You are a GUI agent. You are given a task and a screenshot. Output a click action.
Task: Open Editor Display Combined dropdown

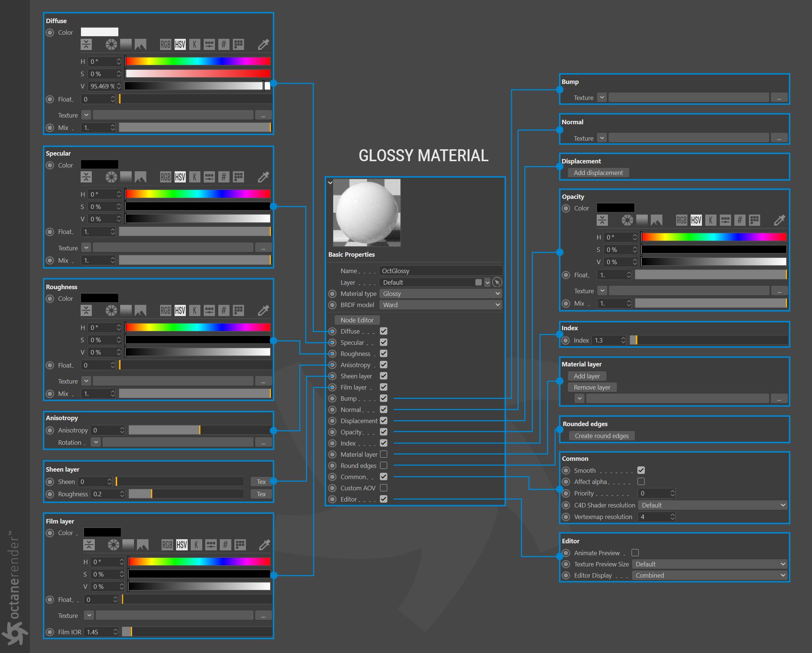[709, 575]
